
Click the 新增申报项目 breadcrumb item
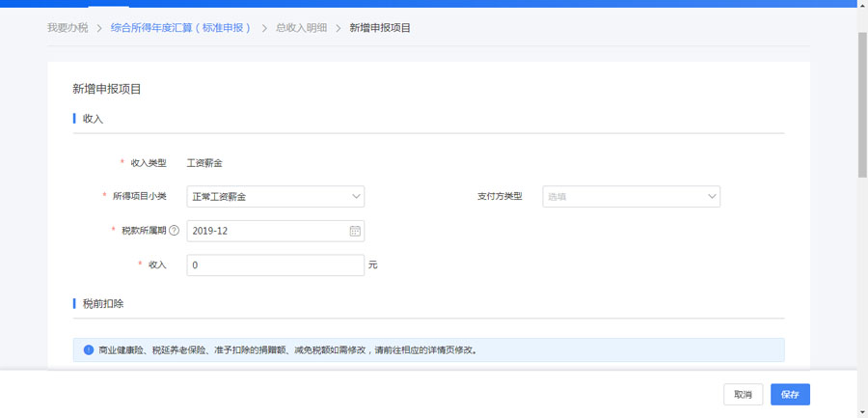380,28
